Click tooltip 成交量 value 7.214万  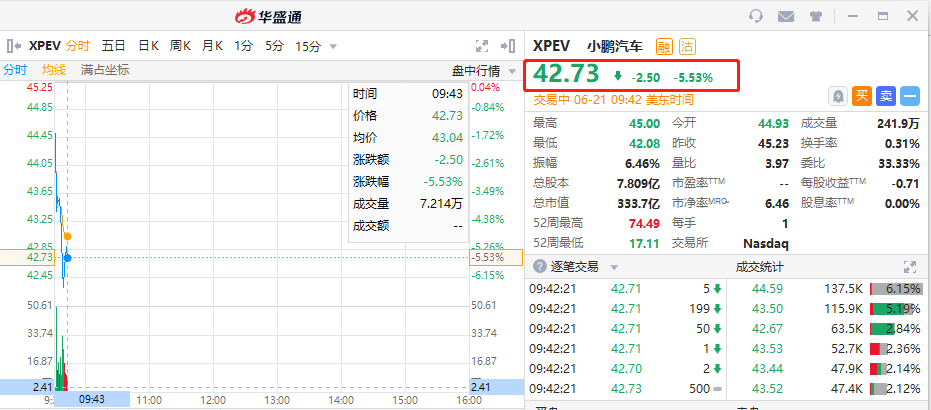[441, 204]
